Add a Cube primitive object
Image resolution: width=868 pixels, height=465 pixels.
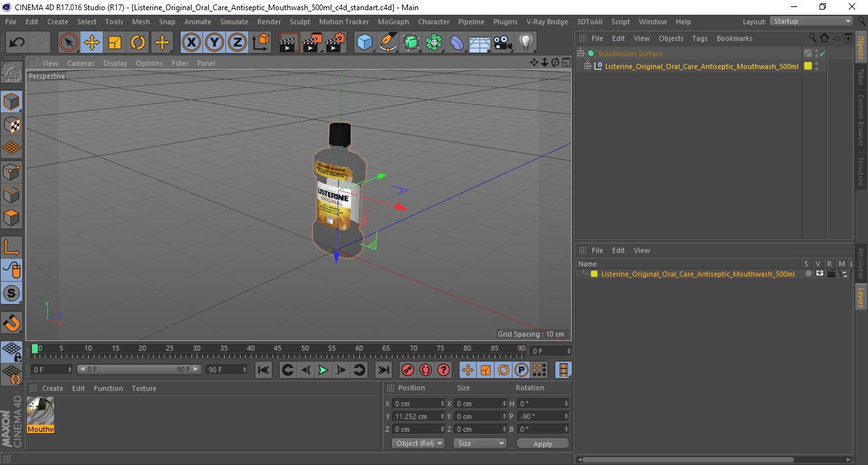pos(364,43)
